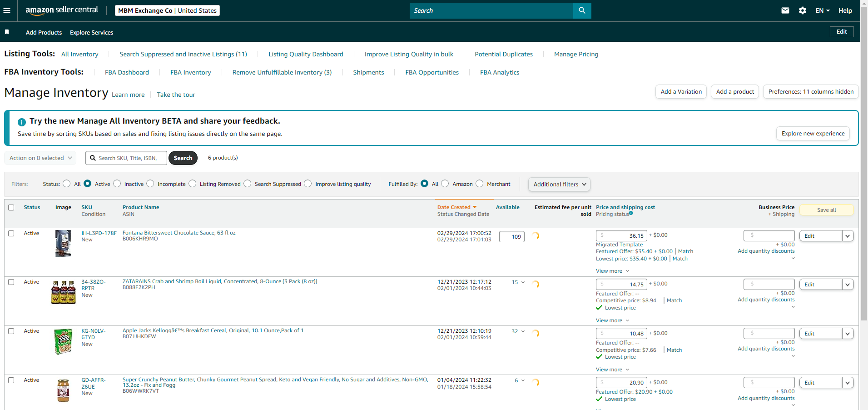Open Manage Pricing tool

point(576,54)
